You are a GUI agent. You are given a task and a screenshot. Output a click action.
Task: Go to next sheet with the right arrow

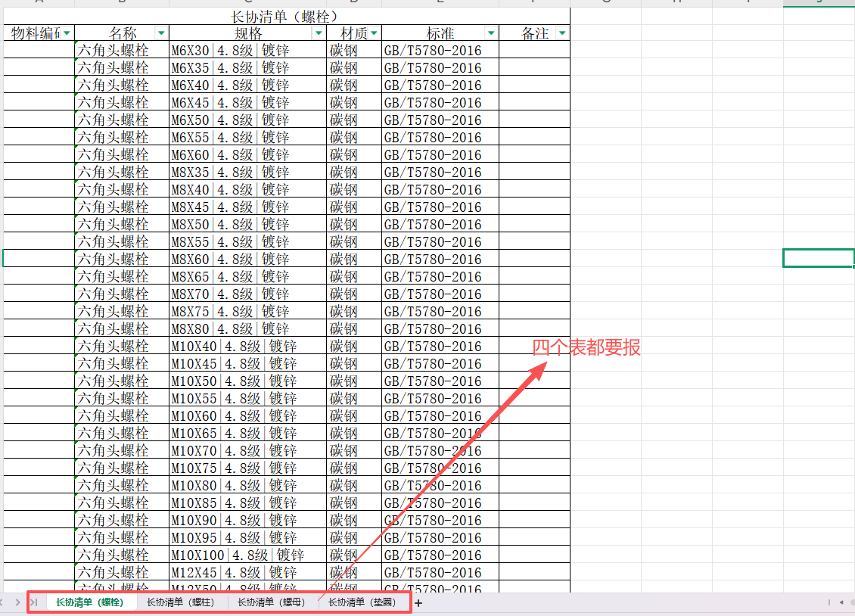(x=17, y=602)
